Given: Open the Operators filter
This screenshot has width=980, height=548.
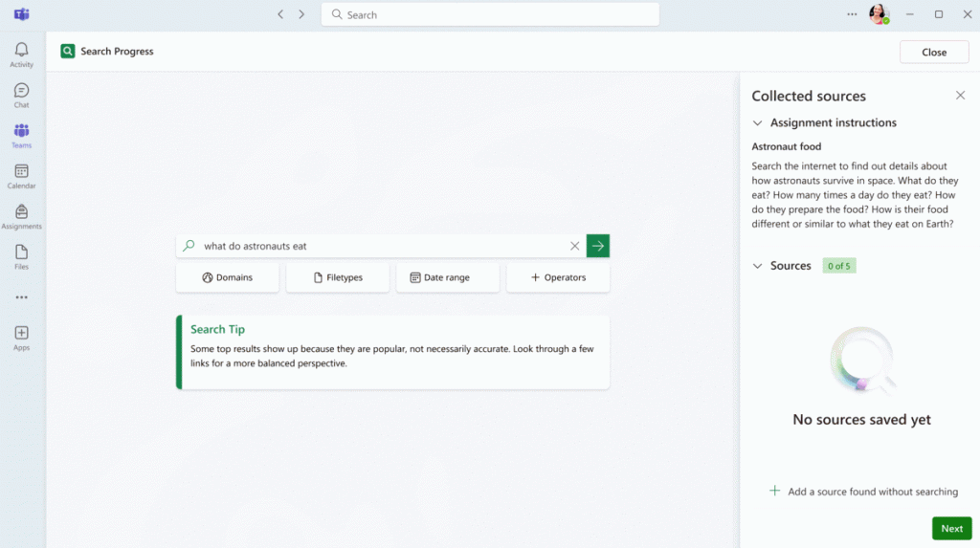Looking at the screenshot, I should coord(558,277).
